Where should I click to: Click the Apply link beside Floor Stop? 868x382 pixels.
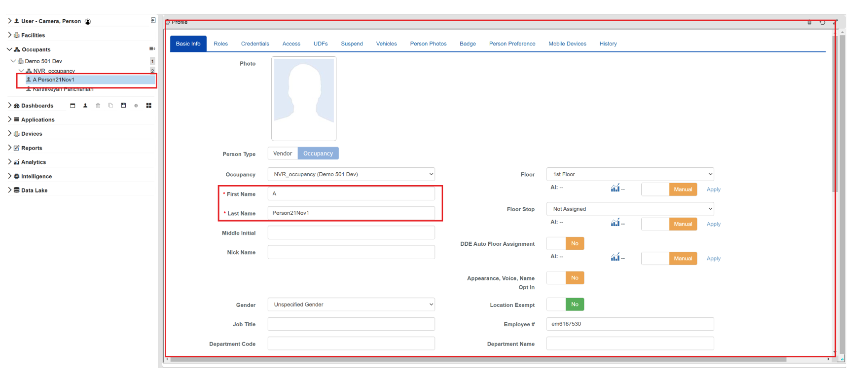point(713,224)
